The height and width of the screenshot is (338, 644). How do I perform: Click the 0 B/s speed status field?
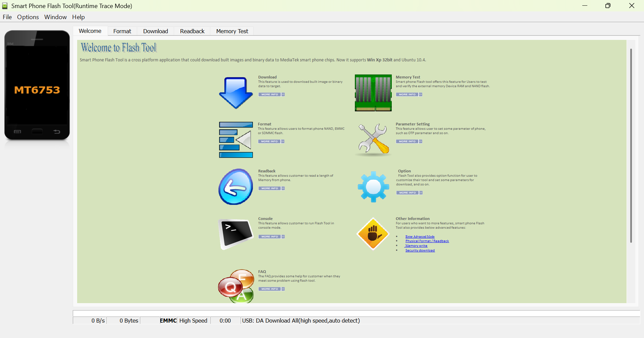click(90, 321)
